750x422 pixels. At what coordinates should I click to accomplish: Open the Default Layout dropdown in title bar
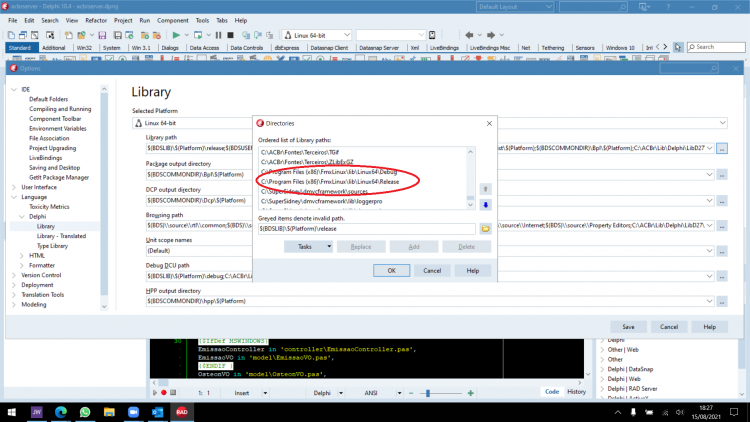(548, 7)
